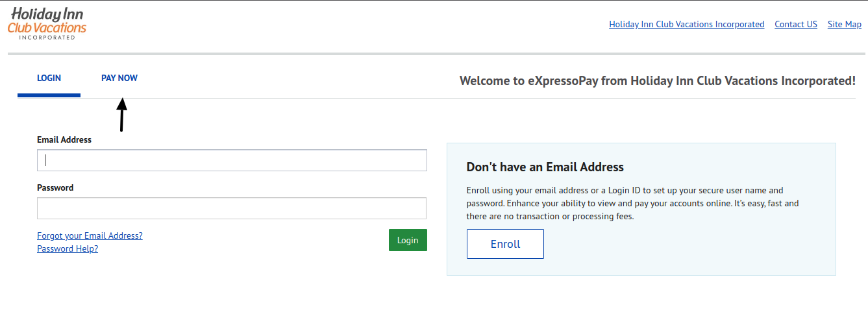The image size is (868, 325).
Task: Focus the Email Address input field
Action: click(x=232, y=160)
